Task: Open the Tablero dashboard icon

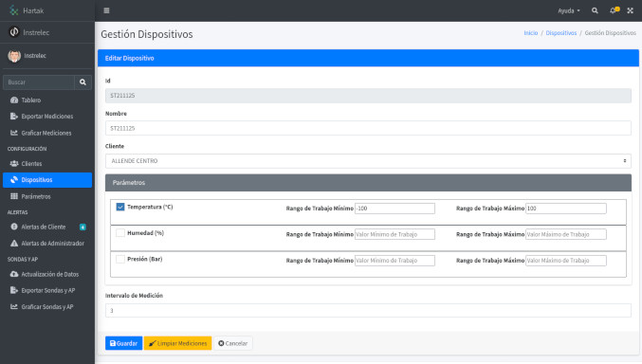Action: pos(14,100)
